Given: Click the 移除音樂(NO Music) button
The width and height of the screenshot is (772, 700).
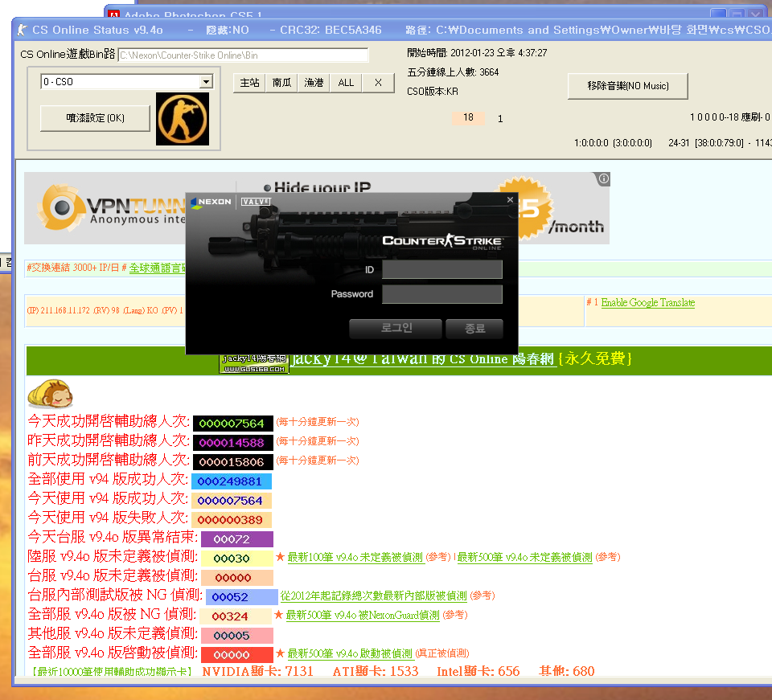Looking at the screenshot, I should [x=628, y=86].
